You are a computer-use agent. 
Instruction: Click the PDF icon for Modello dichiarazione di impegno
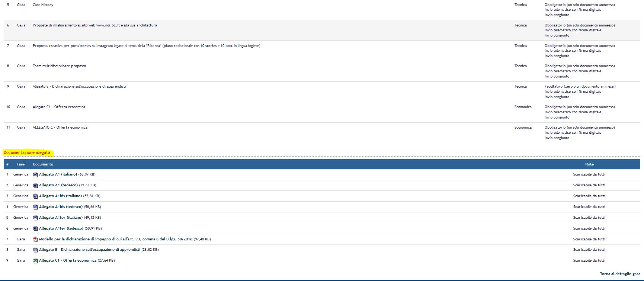35,239
